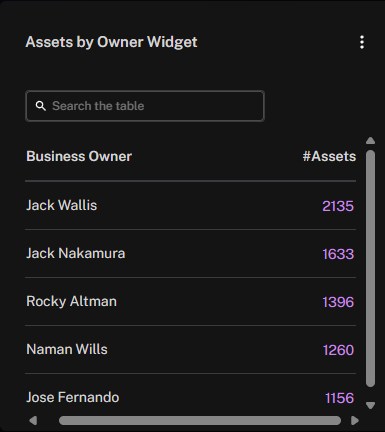This screenshot has height=432, width=385.
Task: Click the horizontal scrollbar thumb
Action: point(200,420)
